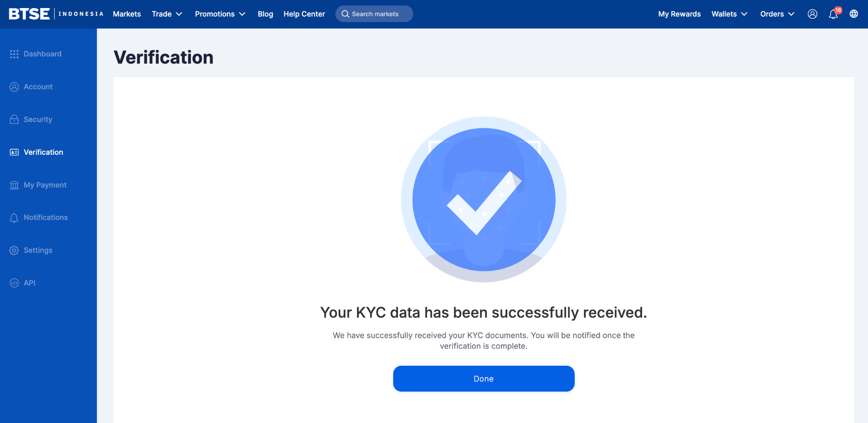Open the language globe icon
Screen dimensions: 868x423
[854, 14]
